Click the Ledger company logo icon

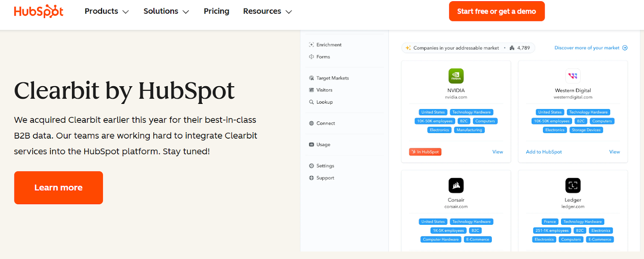tap(573, 186)
